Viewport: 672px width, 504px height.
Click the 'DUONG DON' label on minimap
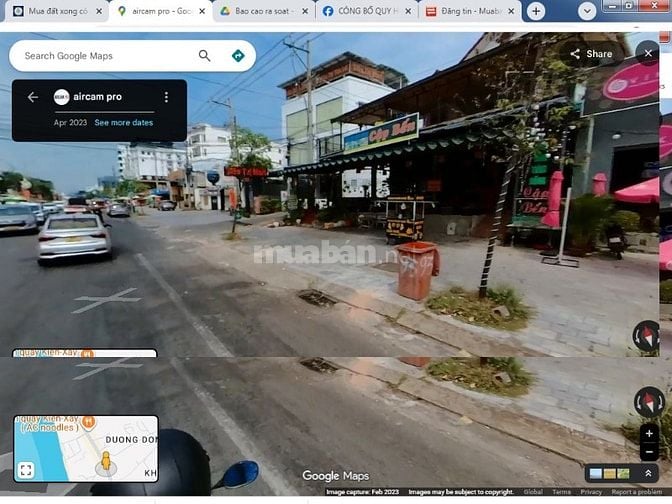coord(131,440)
